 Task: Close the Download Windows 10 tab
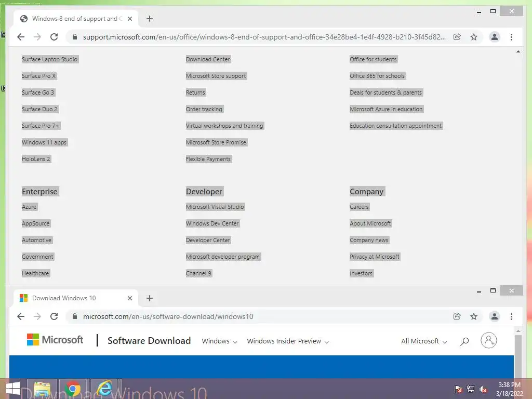(129, 298)
